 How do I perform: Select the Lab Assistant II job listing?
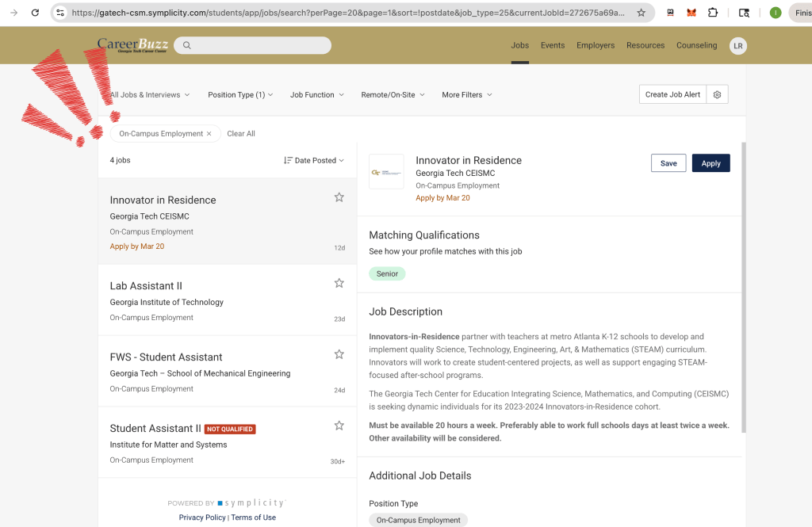click(x=228, y=300)
